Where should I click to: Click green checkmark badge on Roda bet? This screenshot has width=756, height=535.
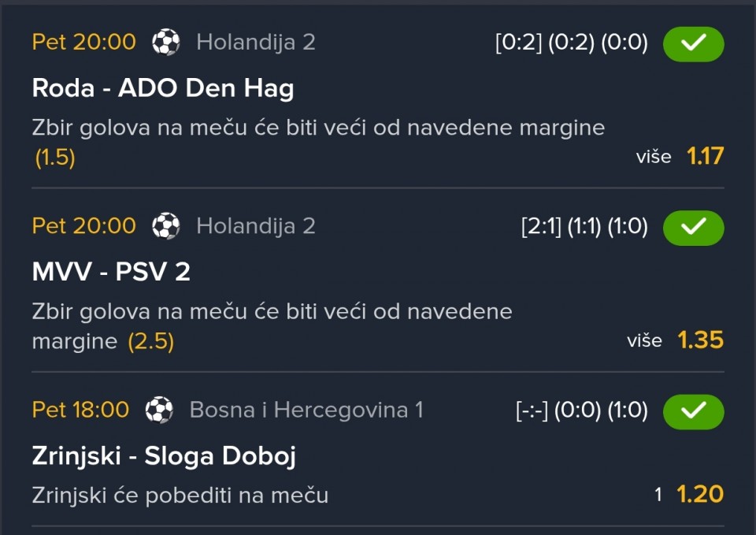click(693, 43)
